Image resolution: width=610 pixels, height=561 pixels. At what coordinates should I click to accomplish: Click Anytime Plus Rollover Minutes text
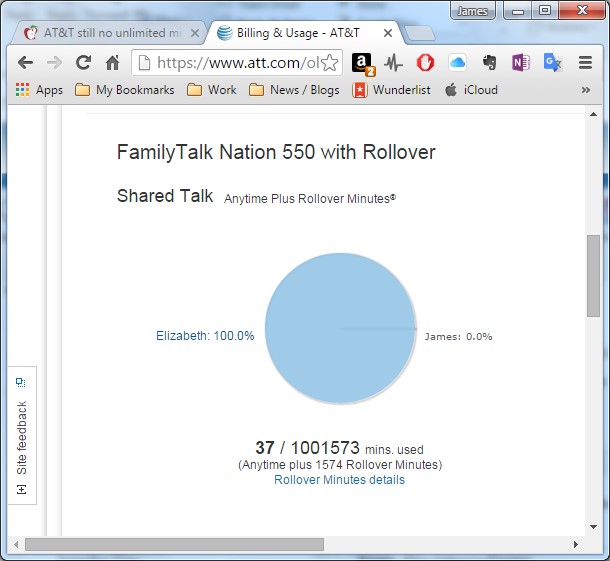pos(310,199)
